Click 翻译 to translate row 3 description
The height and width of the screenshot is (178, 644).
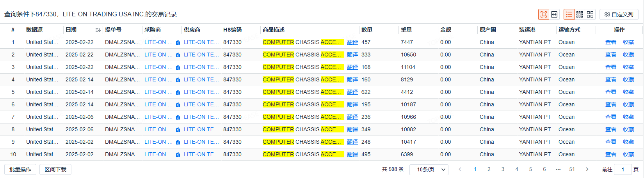pos(352,67)
